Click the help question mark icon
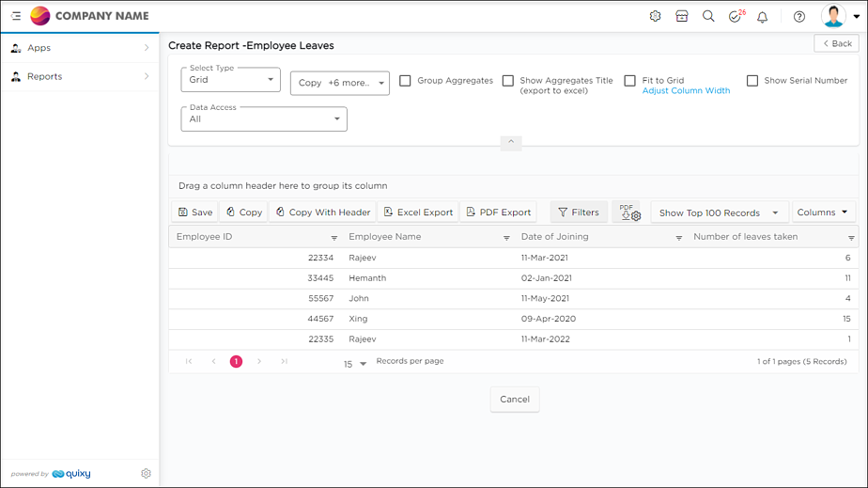 (x=799, y=17)
